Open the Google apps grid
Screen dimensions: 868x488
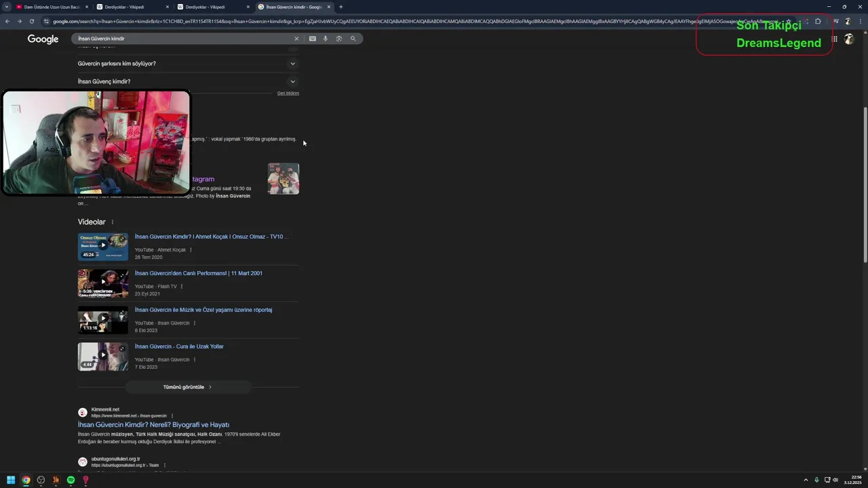(x=835, y=39)
